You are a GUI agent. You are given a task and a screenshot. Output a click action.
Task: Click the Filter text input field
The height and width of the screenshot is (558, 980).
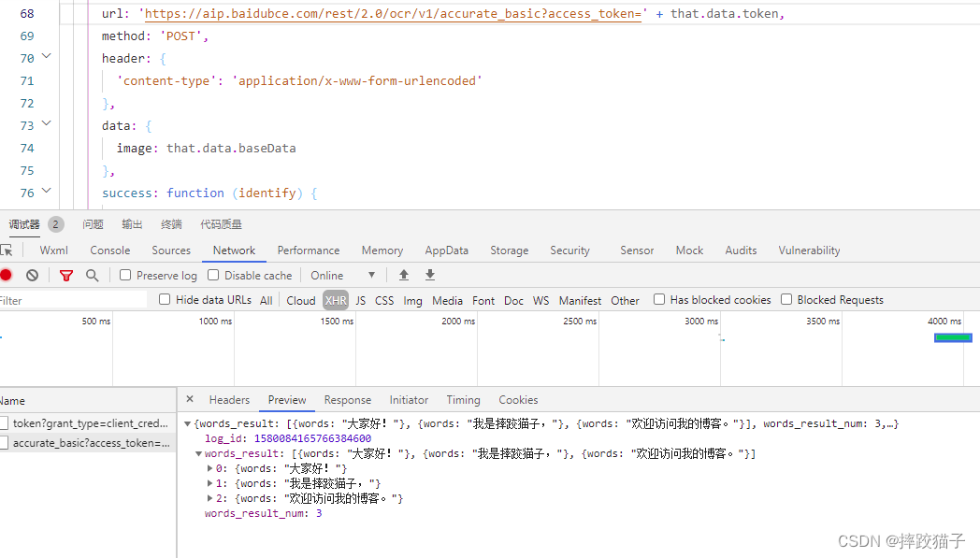[73, 301]
